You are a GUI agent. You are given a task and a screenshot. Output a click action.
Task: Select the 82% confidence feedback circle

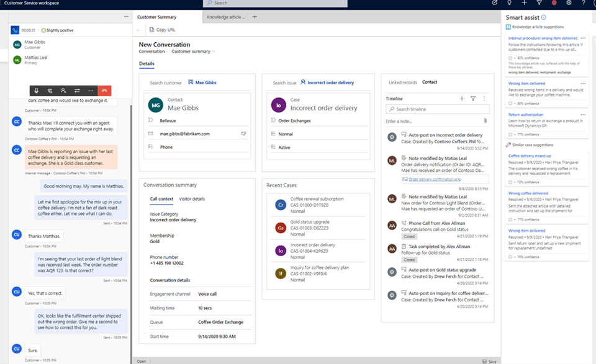point(510,58)
